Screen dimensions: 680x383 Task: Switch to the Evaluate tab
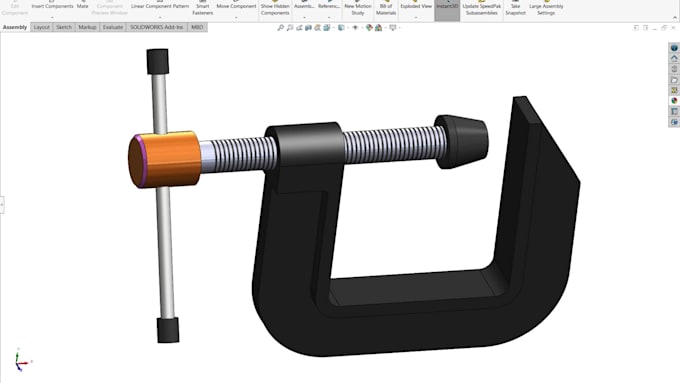coord(113,27)
